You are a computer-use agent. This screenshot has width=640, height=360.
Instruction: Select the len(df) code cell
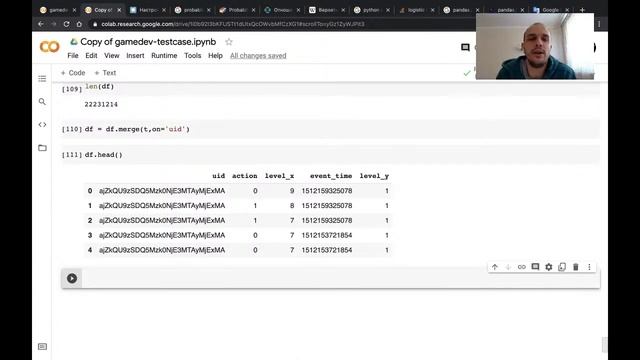coord(330,88)
